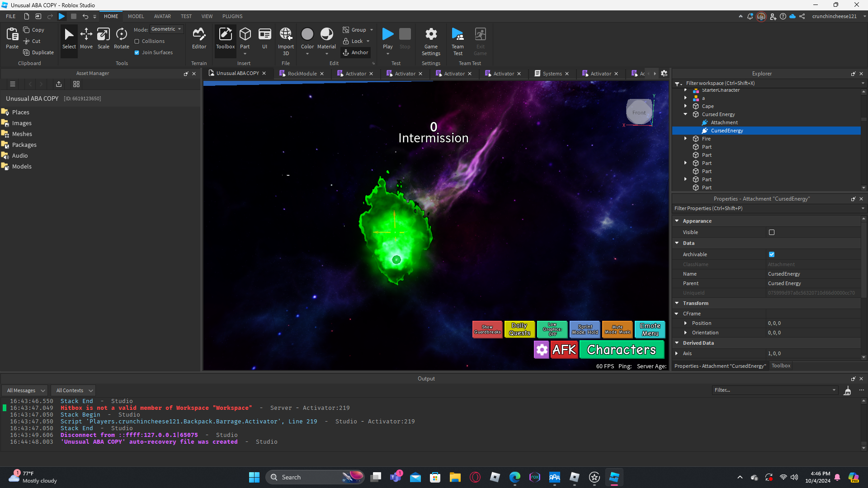Click the Daily Quests button

coord(519,329)
